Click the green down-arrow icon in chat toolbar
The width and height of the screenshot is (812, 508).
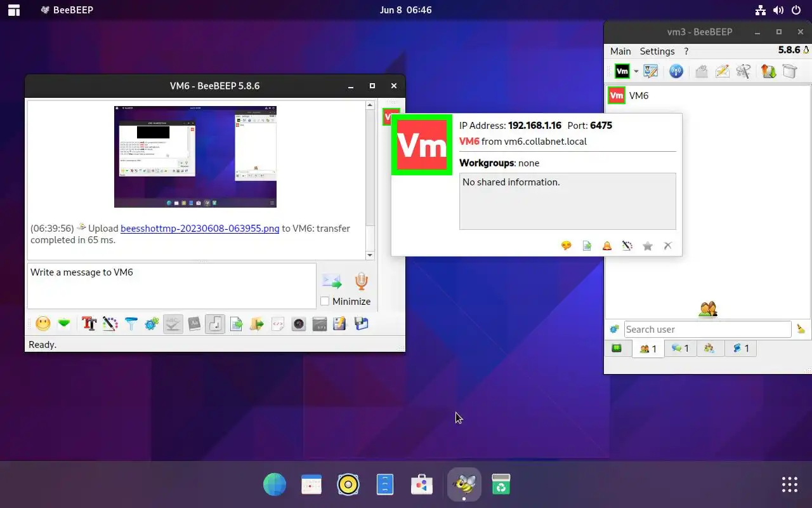[64, 324]
